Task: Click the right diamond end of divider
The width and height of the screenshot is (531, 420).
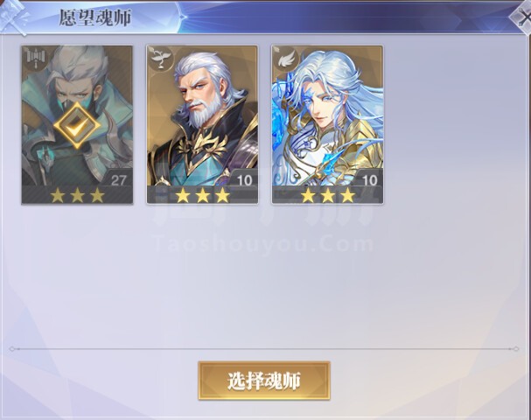Action: point(516,349)
